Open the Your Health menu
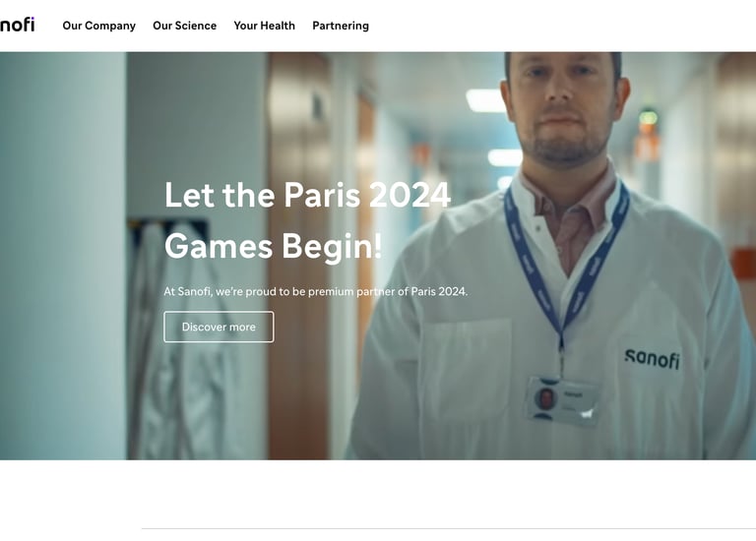 264,26
